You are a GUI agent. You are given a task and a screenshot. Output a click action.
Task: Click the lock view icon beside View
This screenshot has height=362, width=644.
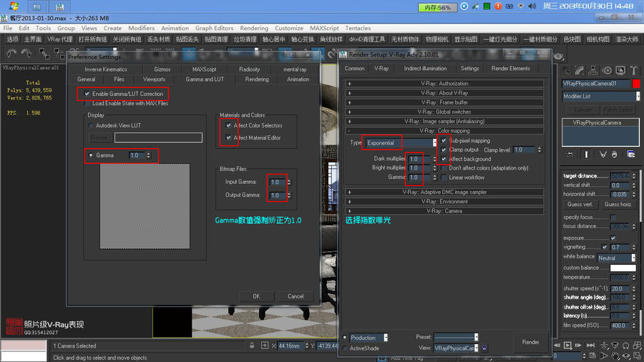tap(484, 348)
